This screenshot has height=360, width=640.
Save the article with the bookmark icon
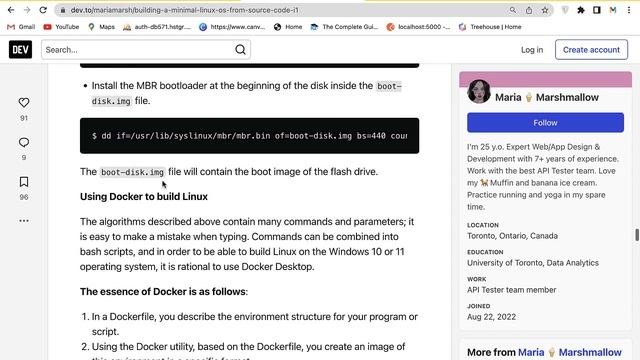(x=24, y=182)
